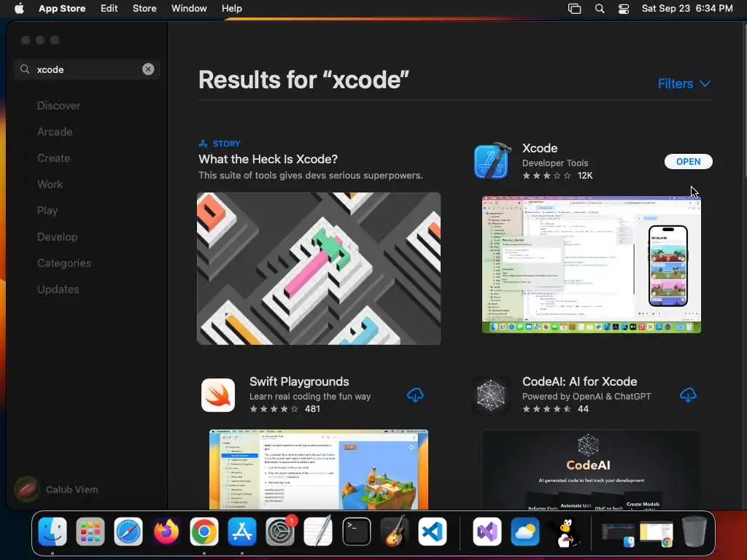Open the story artwork thumbnail with hammer
The height and width of the screenshot is (560, 747).
coord(319,268)
